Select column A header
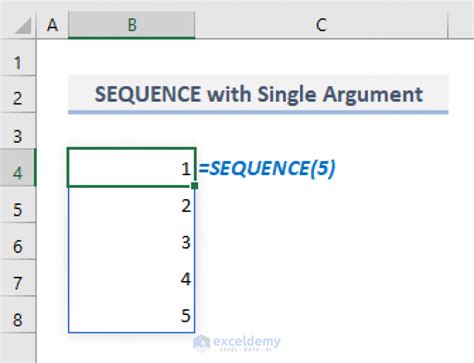 point(52,25)
